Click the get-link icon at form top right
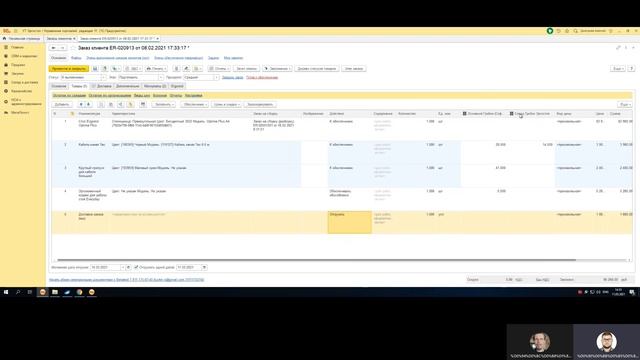This screenshot has width=640, height=360. tap(618, 48)
